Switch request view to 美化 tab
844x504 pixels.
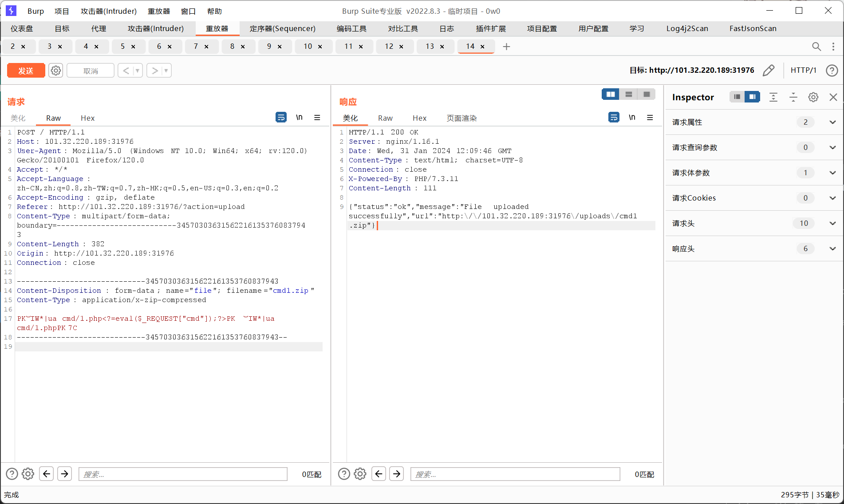pyautogui.click(x=18, y=118)
